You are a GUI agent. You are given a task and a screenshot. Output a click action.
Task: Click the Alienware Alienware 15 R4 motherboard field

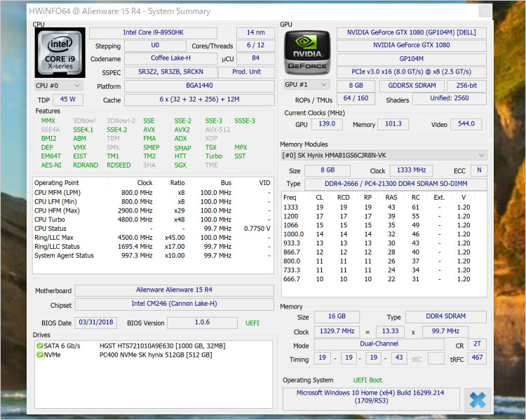pyautogui.click(x=174, y=290)
